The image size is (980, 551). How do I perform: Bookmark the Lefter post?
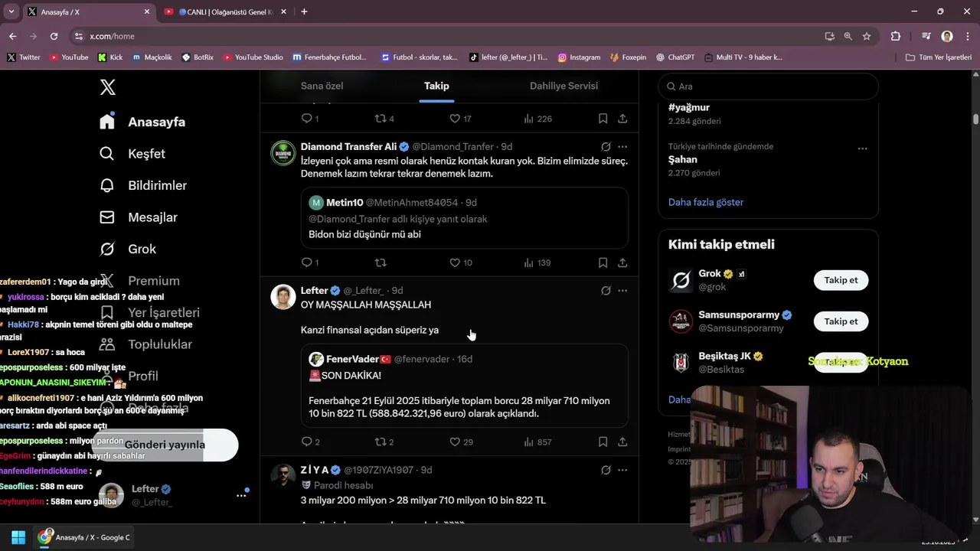tap(603, 442)
